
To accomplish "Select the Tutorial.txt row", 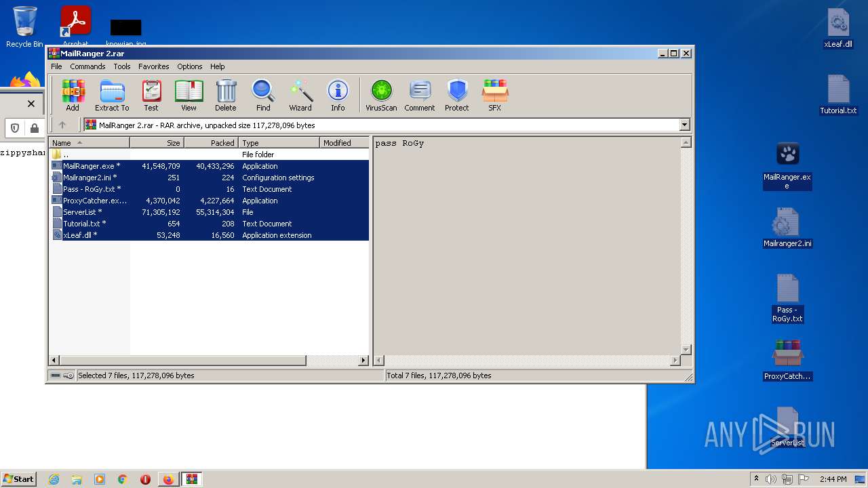I will coord(210,224).
